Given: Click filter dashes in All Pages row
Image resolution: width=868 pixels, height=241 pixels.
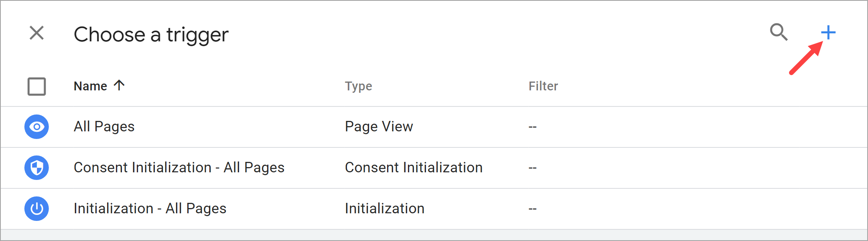Looking at the screenshot, I should pyautogui.click(x=532, y=127).
